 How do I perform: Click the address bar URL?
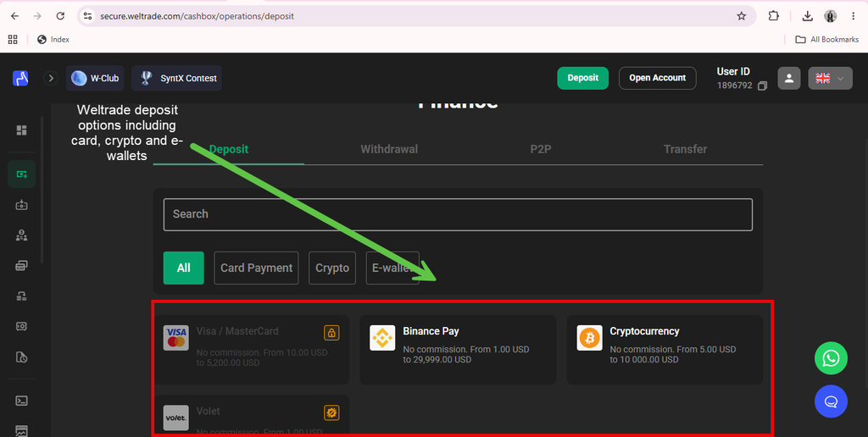[197, 16]
